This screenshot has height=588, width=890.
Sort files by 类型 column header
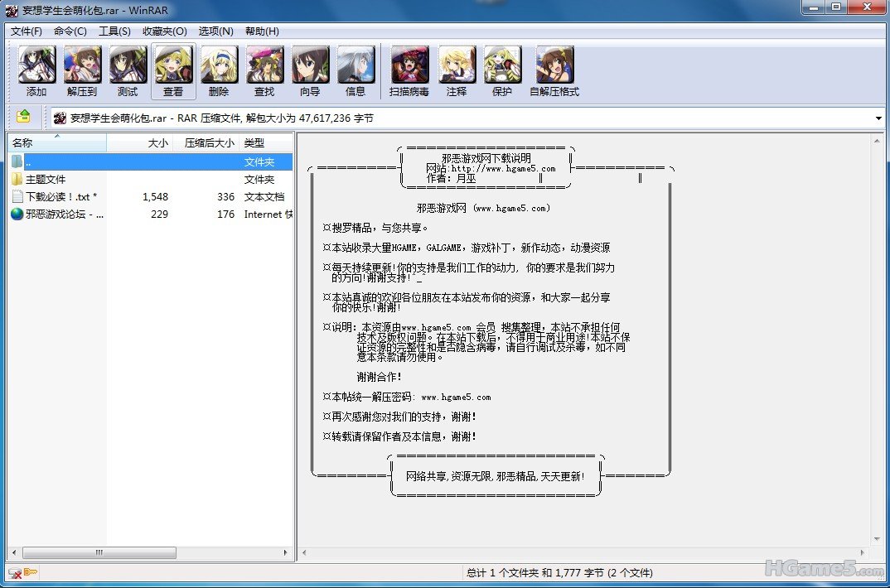click(266, 143)
